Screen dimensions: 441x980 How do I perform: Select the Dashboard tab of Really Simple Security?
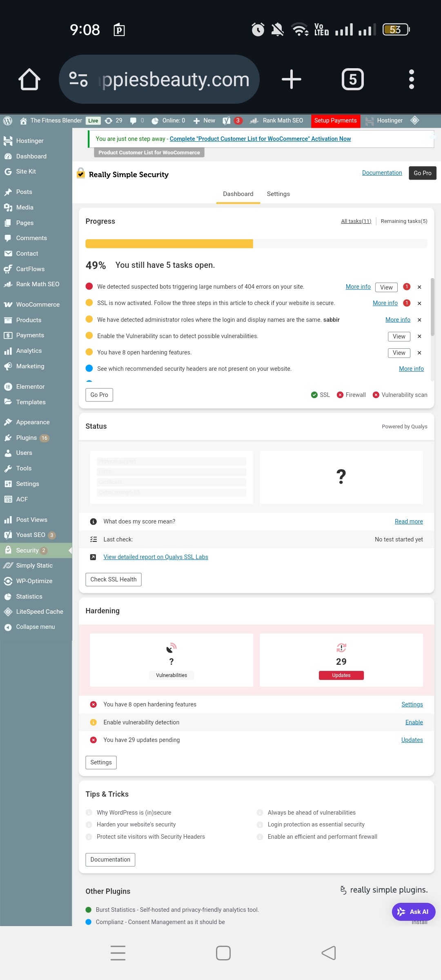(238, 194)
